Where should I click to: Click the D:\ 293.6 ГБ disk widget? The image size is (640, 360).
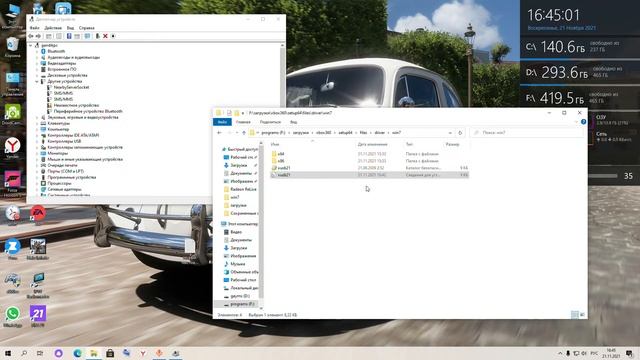tap(579, 73)
